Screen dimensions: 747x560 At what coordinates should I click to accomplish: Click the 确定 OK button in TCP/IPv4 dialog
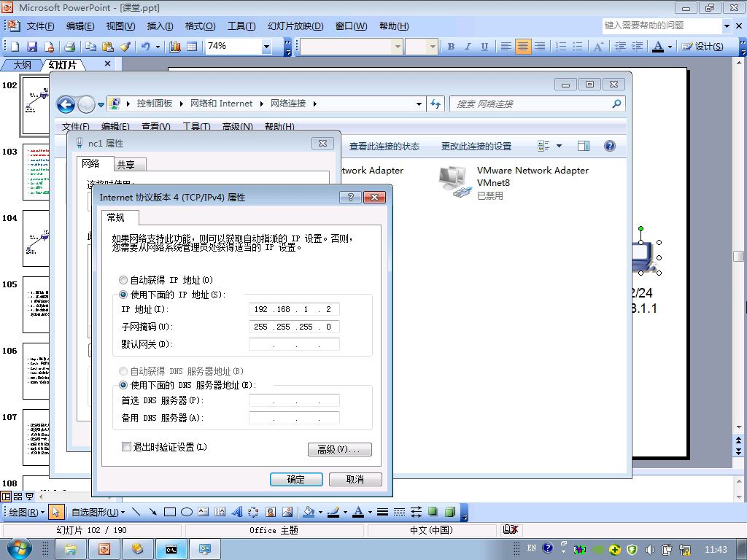click(x=296, y=479)
